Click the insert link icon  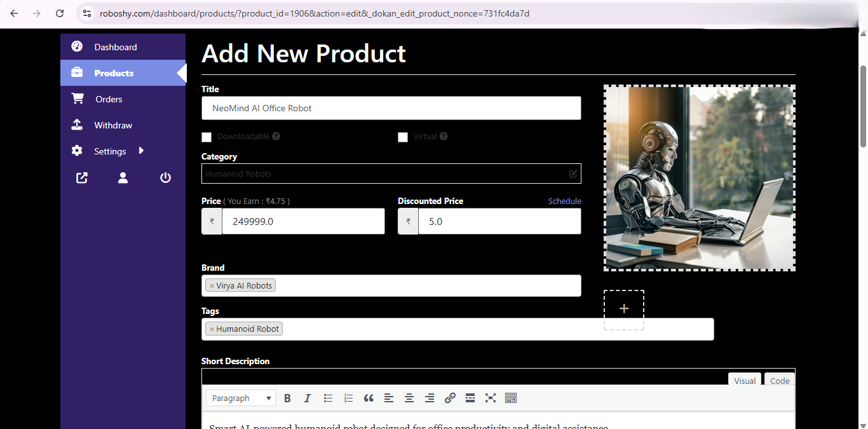tap(450, 398)
